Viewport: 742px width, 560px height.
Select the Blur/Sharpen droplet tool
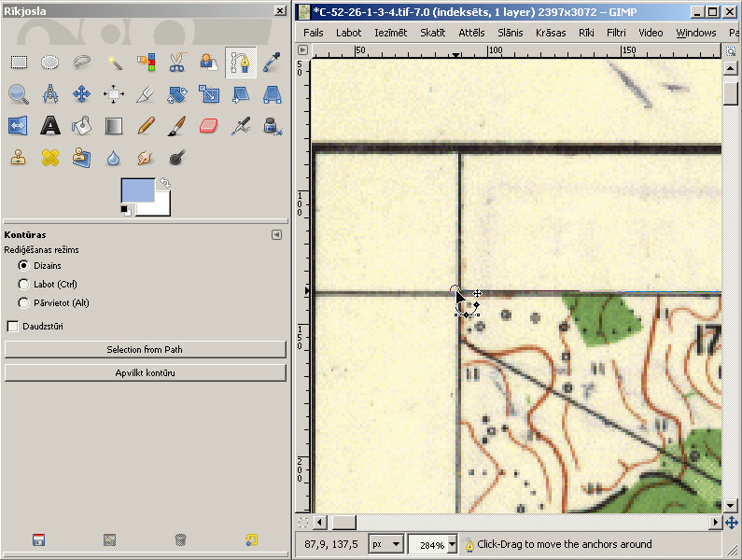pos(114,158)
